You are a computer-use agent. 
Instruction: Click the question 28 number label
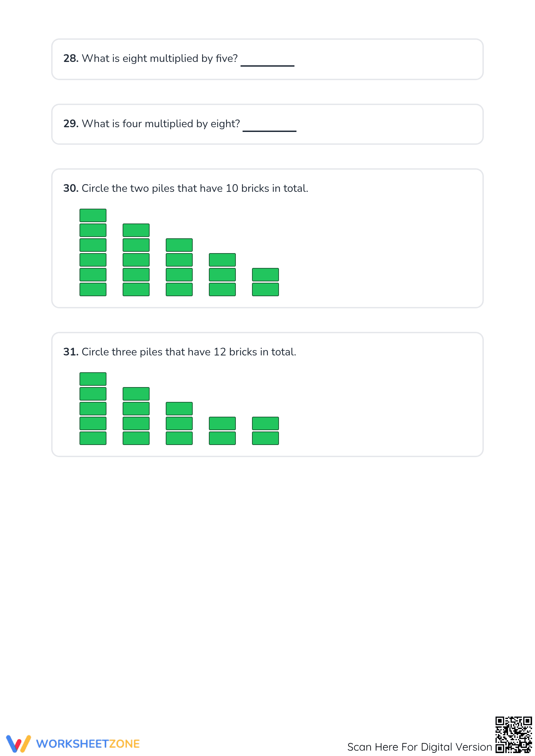[71, 59]
